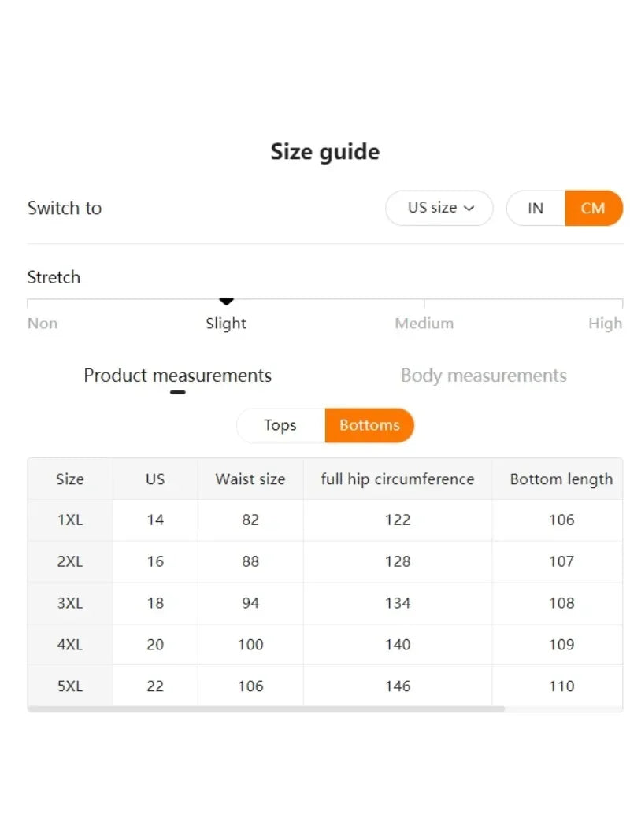
Task: Select the CM unit option
Action: pyautogui.click(x=593, y=209)
